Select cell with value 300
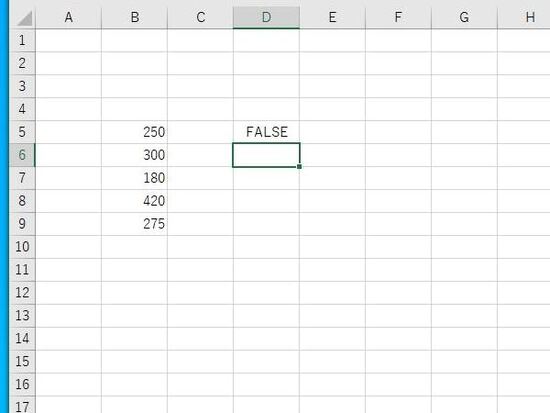550x413 pixels. click(x=135, y=155)
